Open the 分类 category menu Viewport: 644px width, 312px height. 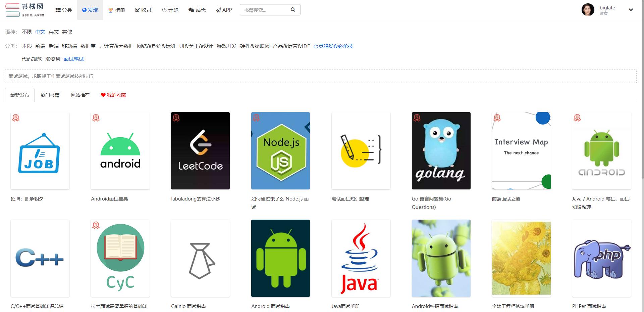pos(64,10)
